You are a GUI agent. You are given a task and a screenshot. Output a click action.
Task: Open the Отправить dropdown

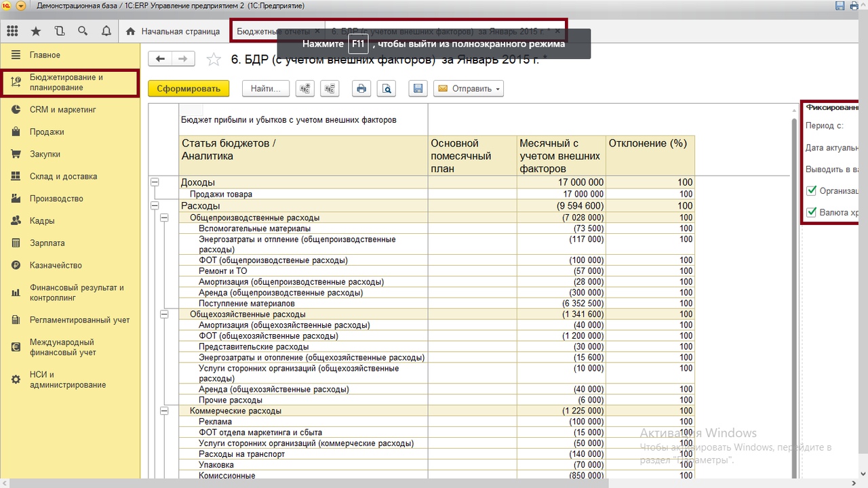[469, 89]
